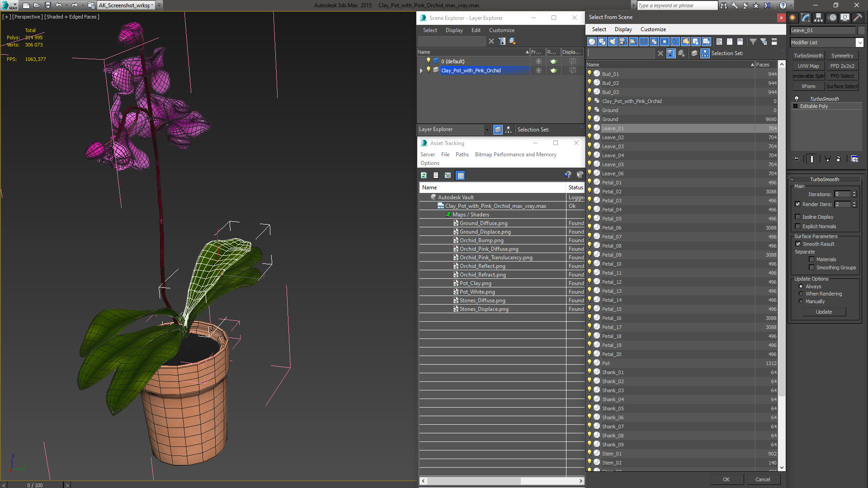Enable Separate by Smoothing Groups checkbox

(x=811, y=267)
